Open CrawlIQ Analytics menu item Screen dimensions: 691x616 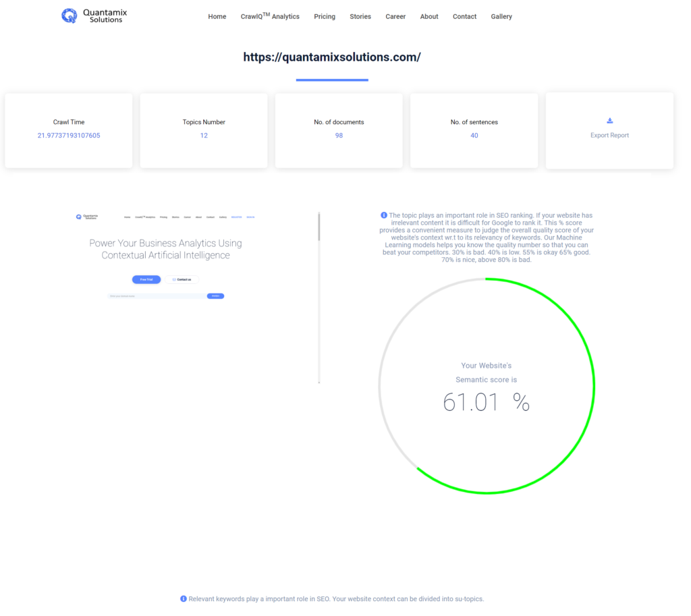click(x=270, y=16)
